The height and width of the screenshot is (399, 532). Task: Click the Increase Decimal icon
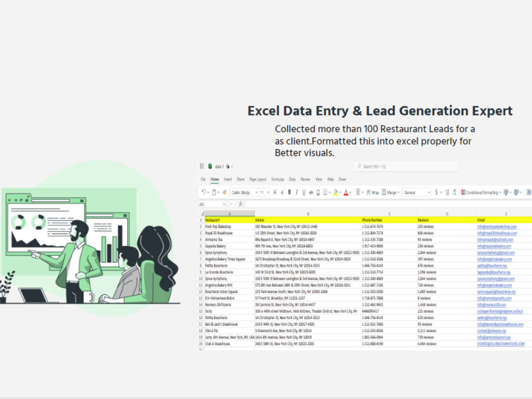point(447,193)
